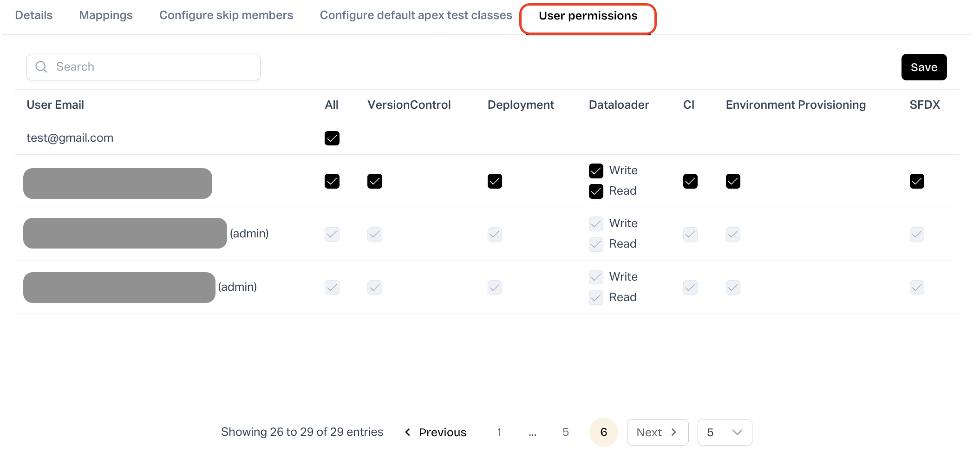Viewport: 980px width, 459px height.
Task: Go to page 1 of entries
Action: [x=499, y=432]
